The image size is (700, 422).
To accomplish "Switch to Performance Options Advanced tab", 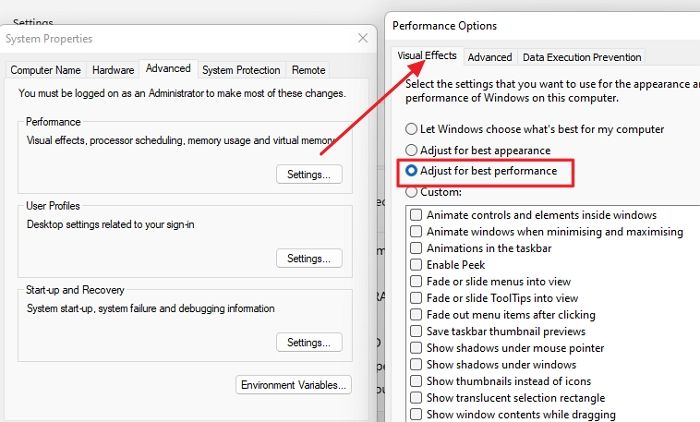I will tap(490, 58).
